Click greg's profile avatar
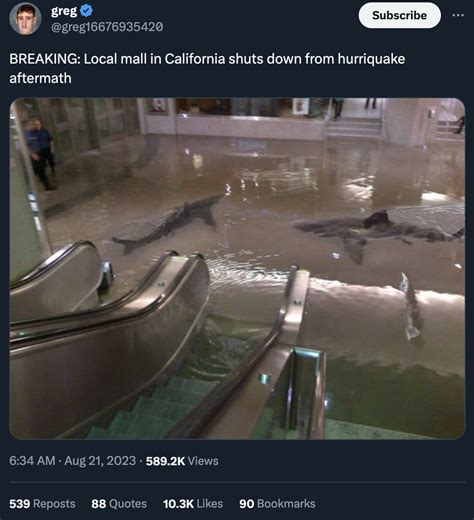Screen dimensions: 474x520 coord(25,19)
